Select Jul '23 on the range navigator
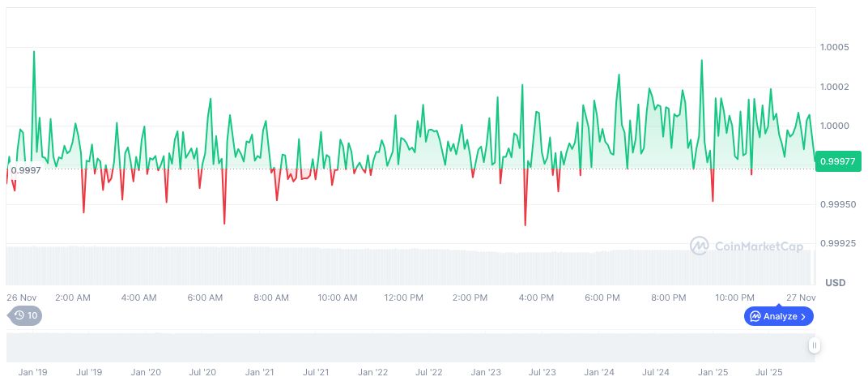Viewport: 868px width, 381px height. point(542,372)
